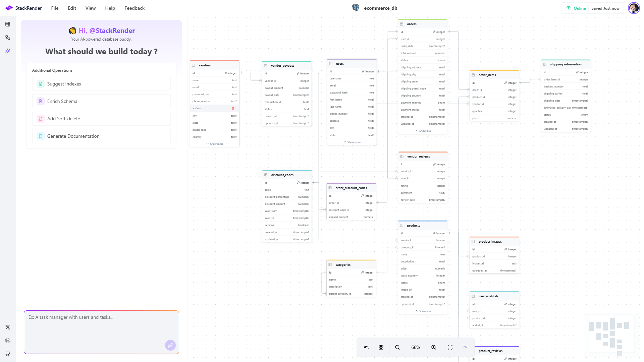
Task: Select the product_images table header
Action: [x=494, y=242]
